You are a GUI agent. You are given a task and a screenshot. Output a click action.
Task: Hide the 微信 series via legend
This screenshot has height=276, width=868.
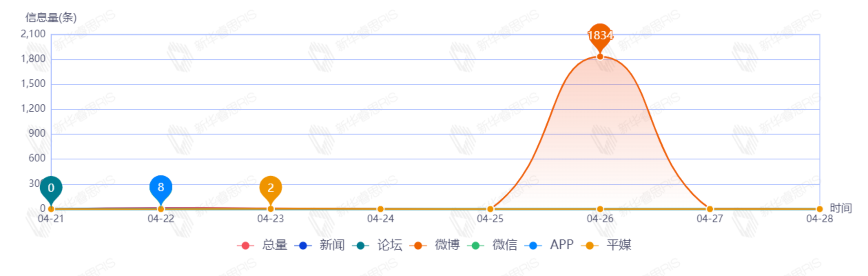pos(493,245)
